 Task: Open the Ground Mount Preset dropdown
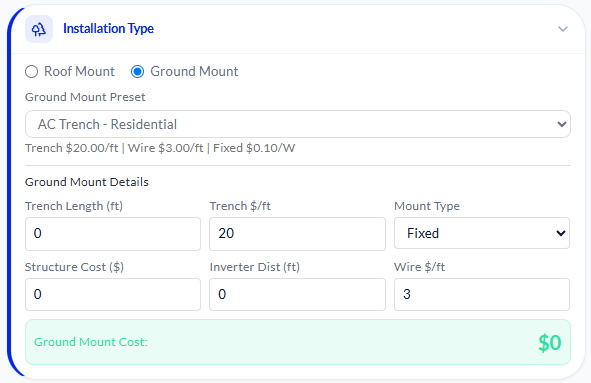[x=298, y=124]
